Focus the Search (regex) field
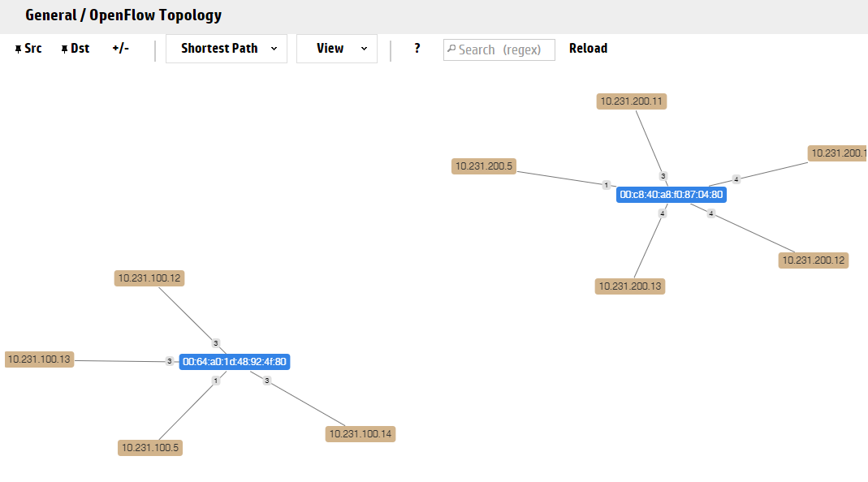 [x=499, y=49]
